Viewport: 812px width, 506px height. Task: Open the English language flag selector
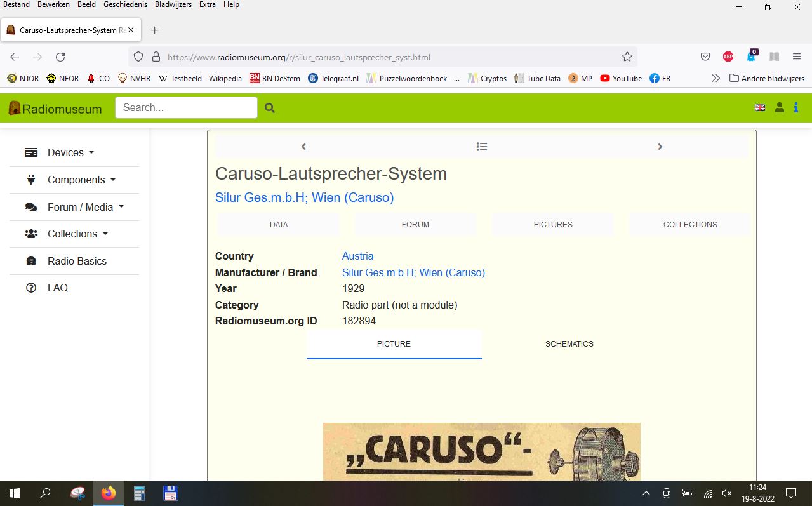(x=760, y=108)
